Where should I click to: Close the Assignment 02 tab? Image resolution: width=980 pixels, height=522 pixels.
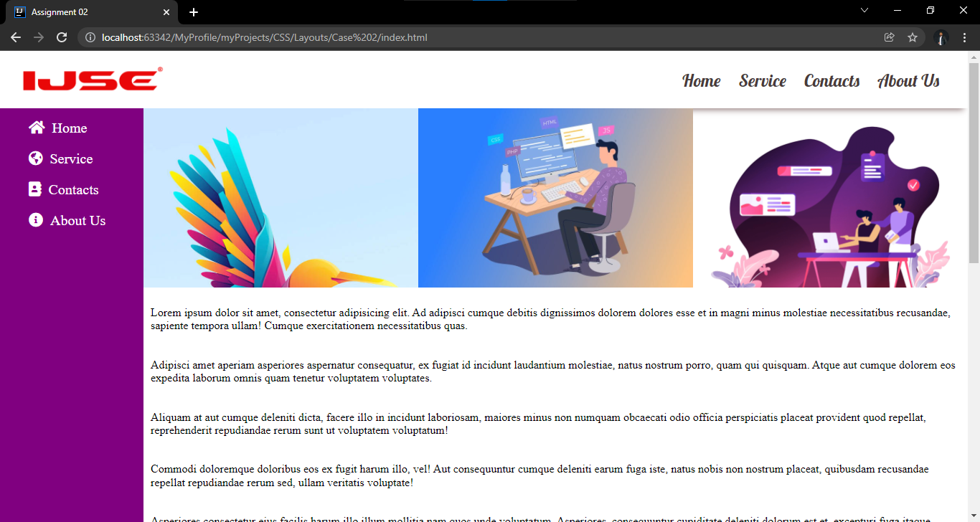coord(166,12)
